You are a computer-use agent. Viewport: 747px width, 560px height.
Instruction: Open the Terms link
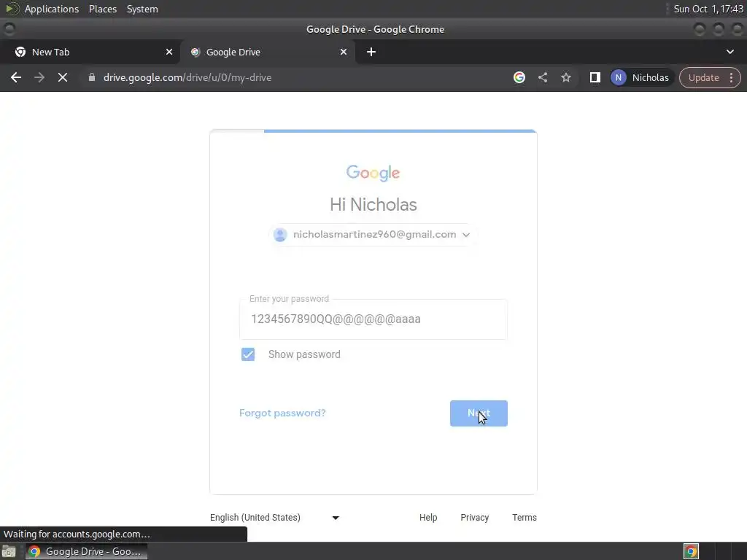525,518
